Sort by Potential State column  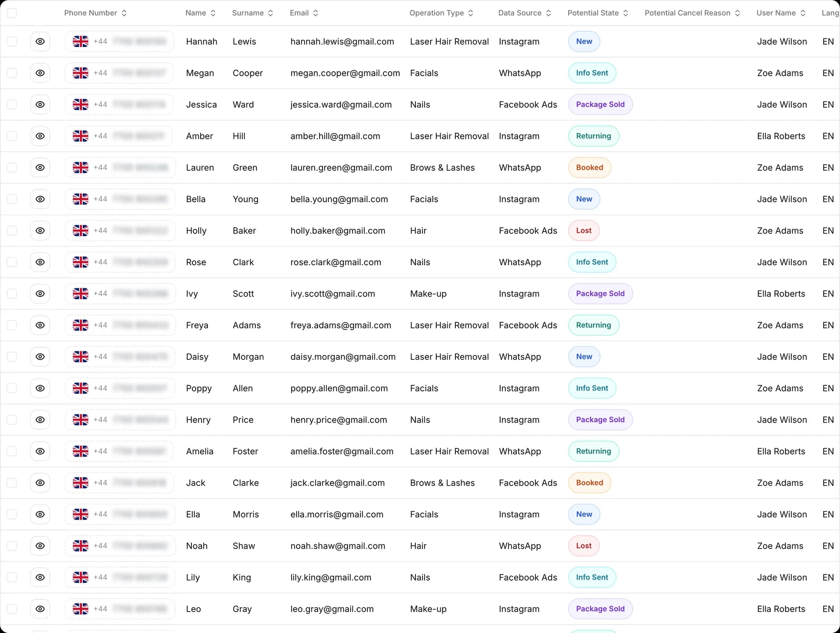pyautogui.click(x=598, y=13)
